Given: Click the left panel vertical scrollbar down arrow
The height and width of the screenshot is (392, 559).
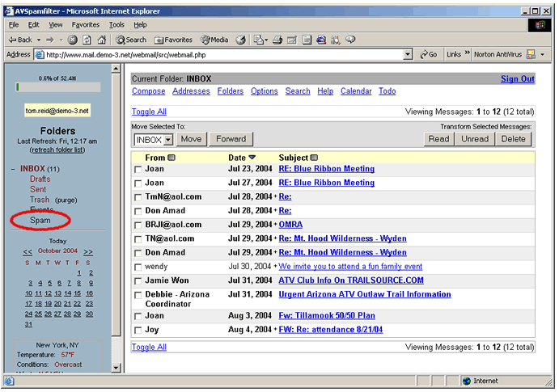Looking at the screenshot, I should (116, 368).
